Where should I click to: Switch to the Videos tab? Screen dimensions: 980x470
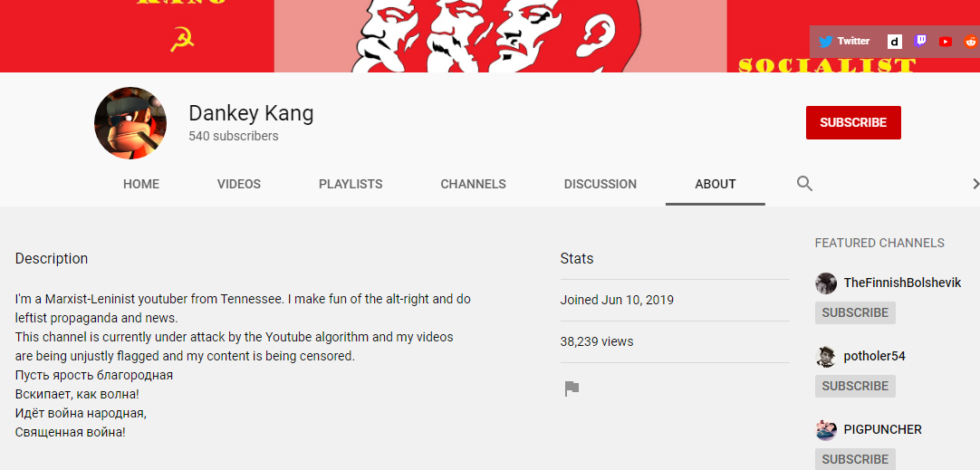(x=239, y=185)
